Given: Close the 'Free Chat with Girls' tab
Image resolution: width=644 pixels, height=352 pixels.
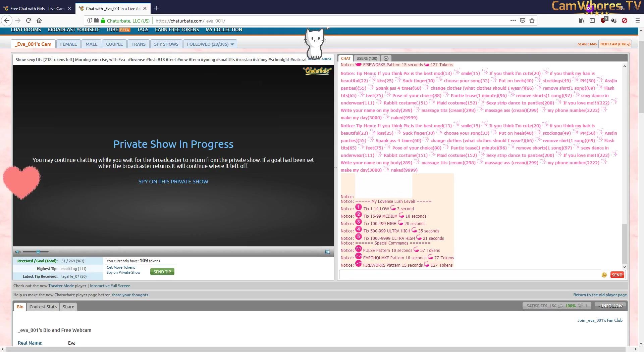Looking at the screenshot, I should tap(69, 8).
